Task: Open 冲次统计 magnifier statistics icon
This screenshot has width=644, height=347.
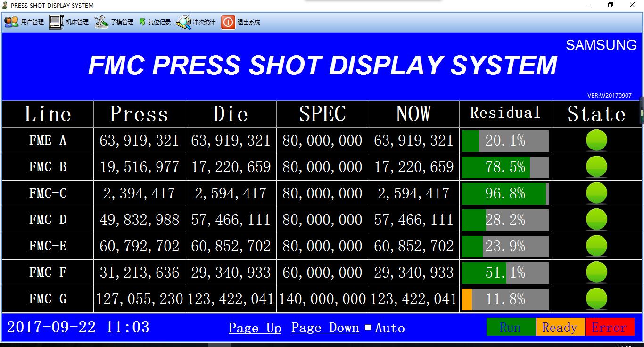Action: [x=183, y=22]
